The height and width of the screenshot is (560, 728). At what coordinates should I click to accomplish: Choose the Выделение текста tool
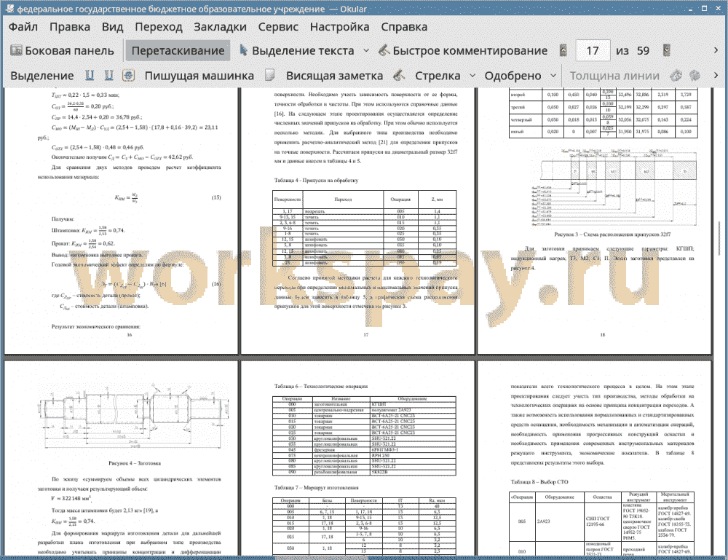(297, 51)
